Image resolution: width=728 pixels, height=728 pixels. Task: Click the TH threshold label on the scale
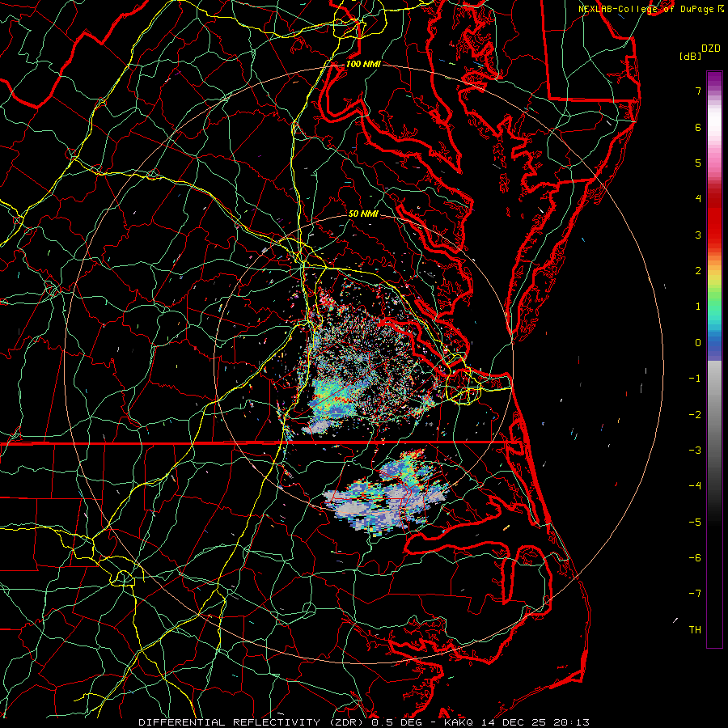tap(695, 630)
